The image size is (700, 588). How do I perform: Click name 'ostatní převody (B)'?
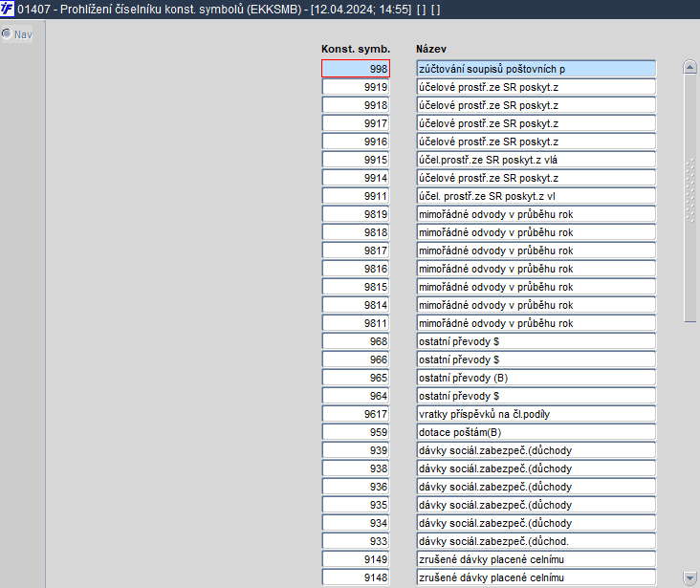[536, 378]
